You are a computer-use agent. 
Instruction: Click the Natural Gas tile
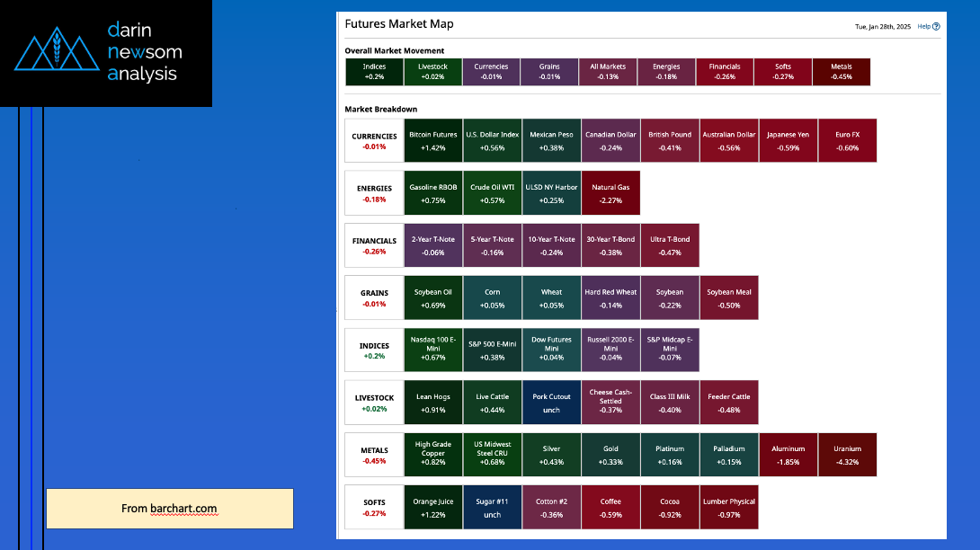click(x=610, y=193)
